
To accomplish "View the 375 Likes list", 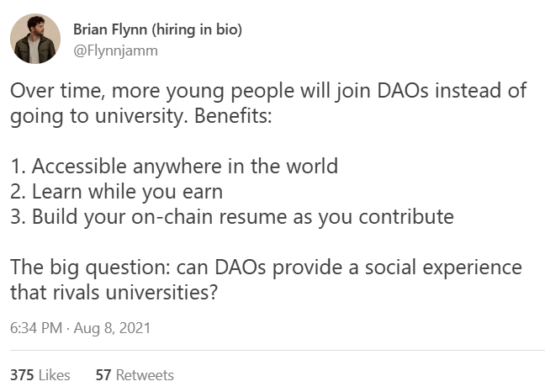I will (40, 375).
